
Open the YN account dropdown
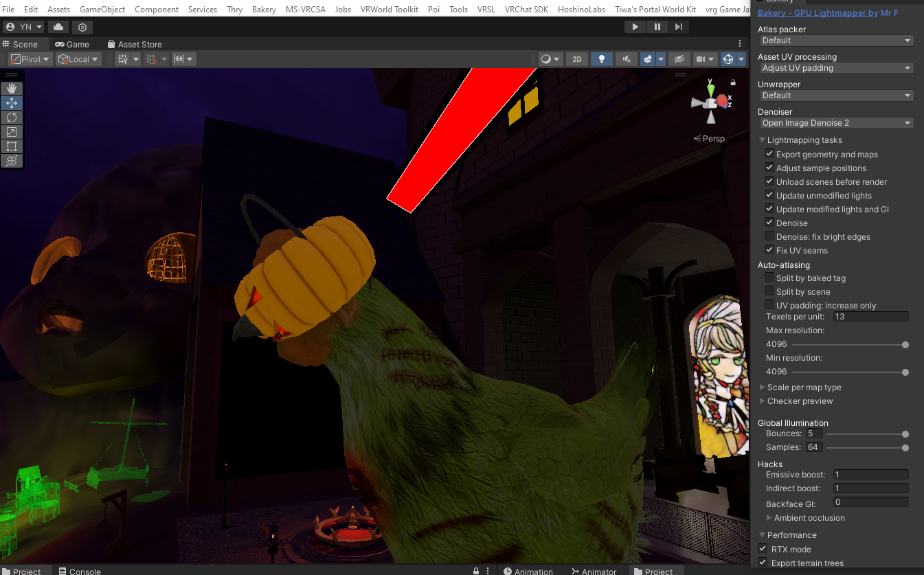(24, 27)
